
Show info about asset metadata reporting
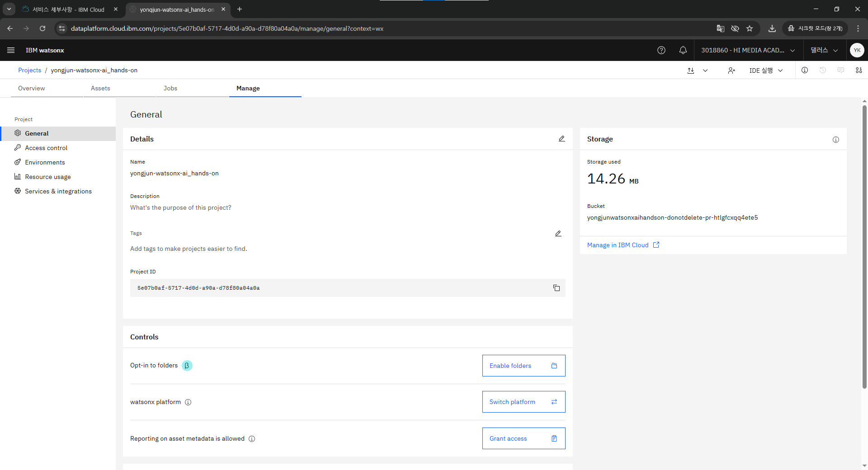click(x=252, y=439)
